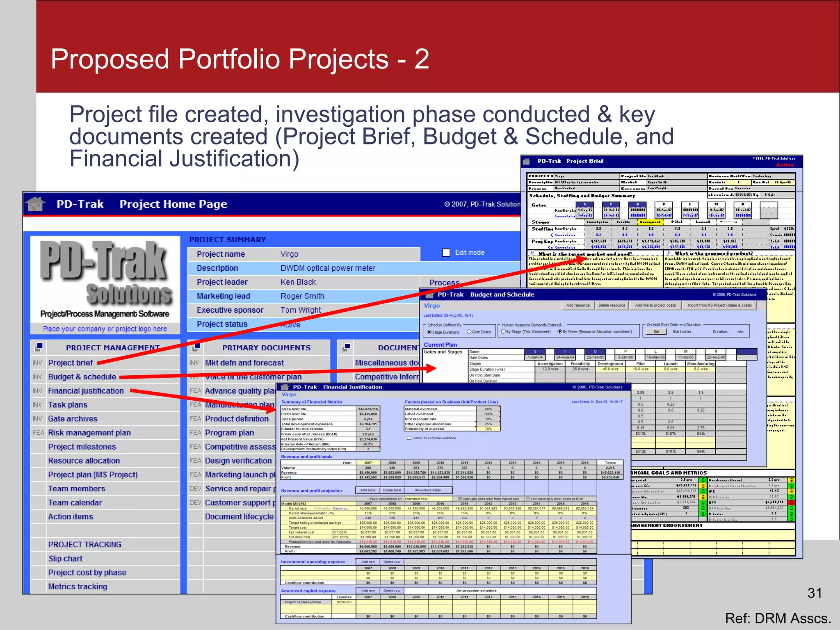Click the Set on-hold button
The image size is (840, 630).
(x=656, y=332)
